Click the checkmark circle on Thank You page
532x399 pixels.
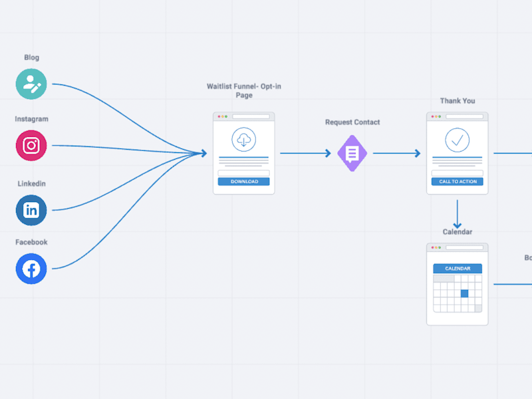[457, 140]
